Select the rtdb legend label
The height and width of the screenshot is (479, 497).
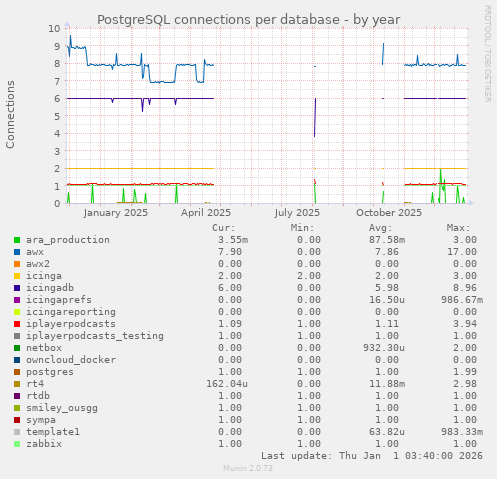(x=38, y=396)
